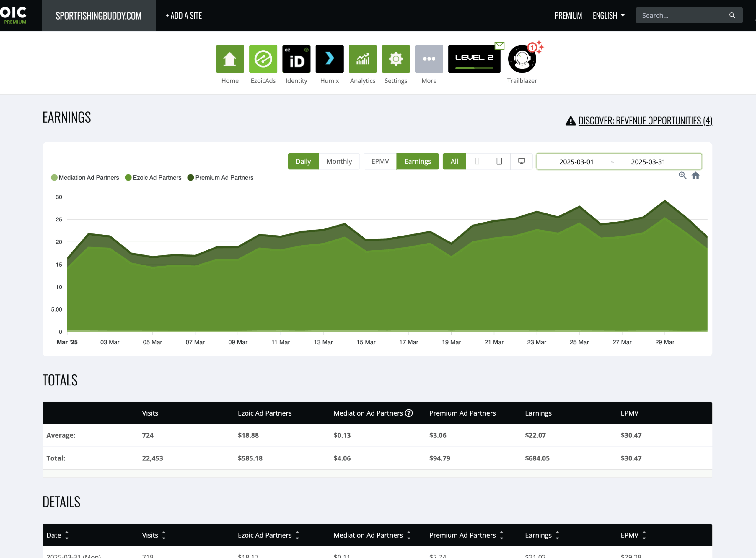Screen dimensions: 756x558
Task: Select Earnings chart metric
Action: [x=418, y=161]
